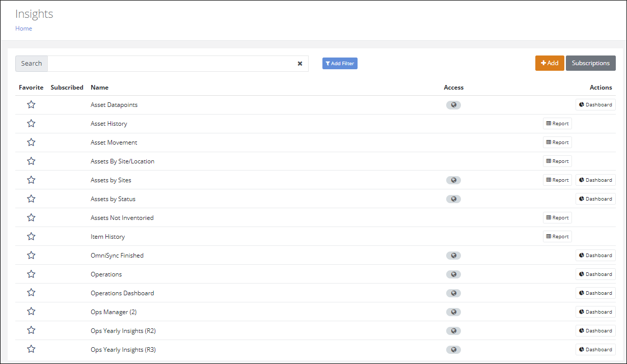This screenshot has width=627, height=364.
Task: Click the Search label next to input
Action: [32, 64]
